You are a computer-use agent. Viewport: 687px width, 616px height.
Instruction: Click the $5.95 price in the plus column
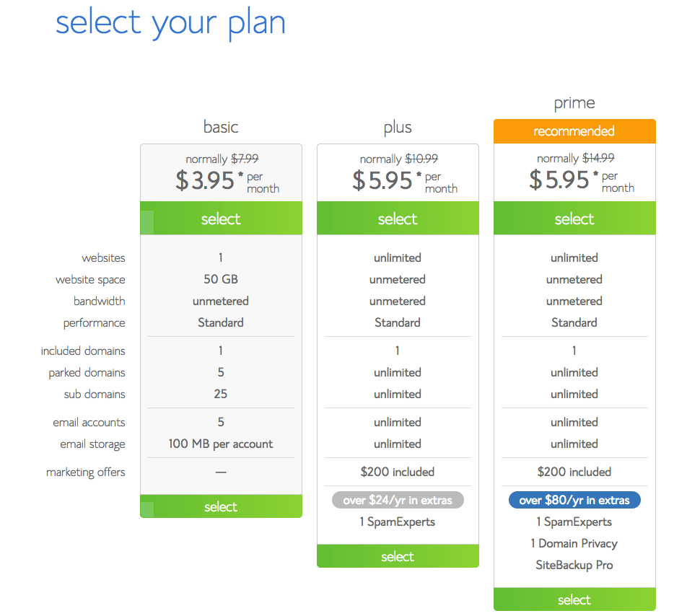[x=382, y=180]
